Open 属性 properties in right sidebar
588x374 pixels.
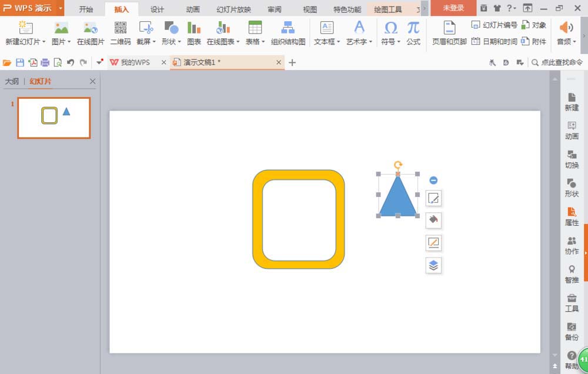(572, 216)
